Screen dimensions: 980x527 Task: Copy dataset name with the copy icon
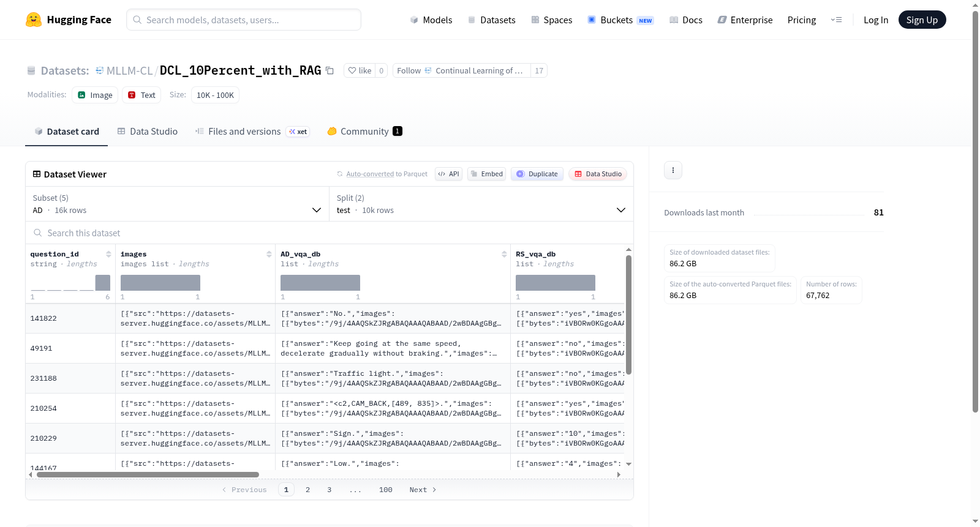[x=330, y=70]
